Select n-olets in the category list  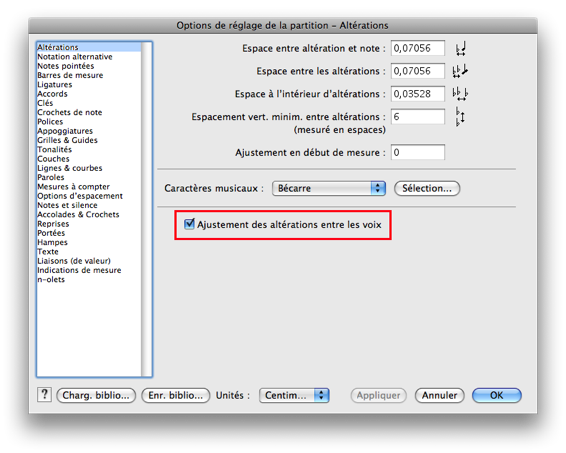(51, 279)
